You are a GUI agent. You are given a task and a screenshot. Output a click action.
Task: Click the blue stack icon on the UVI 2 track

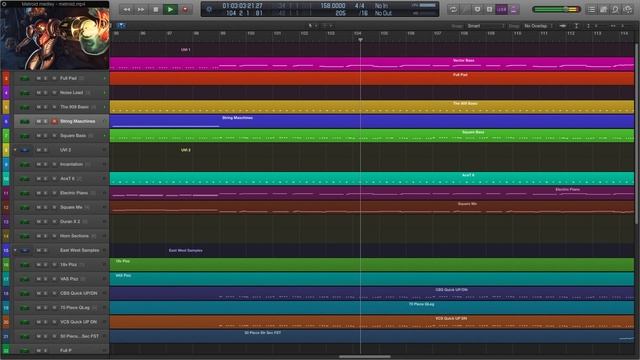click(x=24, y=150)
